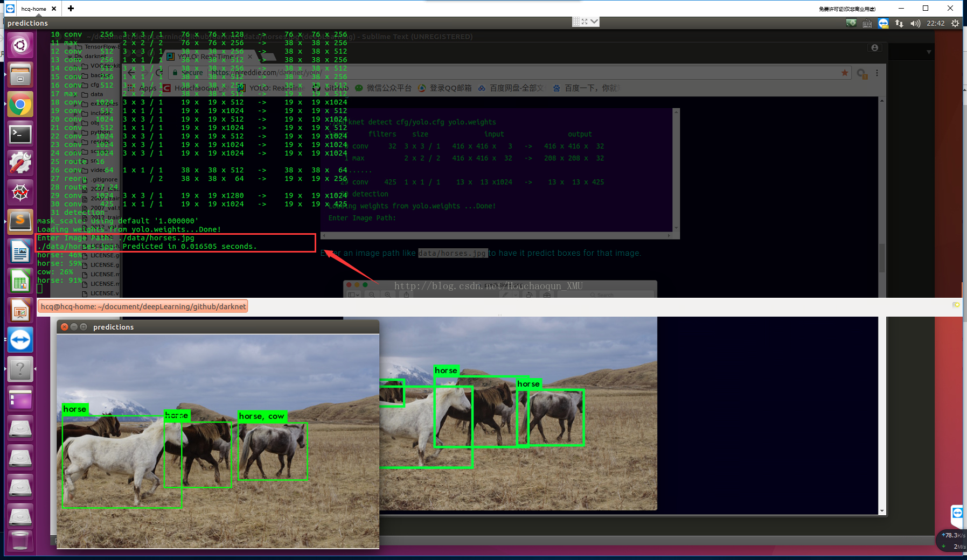Image resolution: width=967 pixels, height=560 pixels.
Task: Open System Settings wrench-and-gear icon
Action: click(x=20, y=163)
